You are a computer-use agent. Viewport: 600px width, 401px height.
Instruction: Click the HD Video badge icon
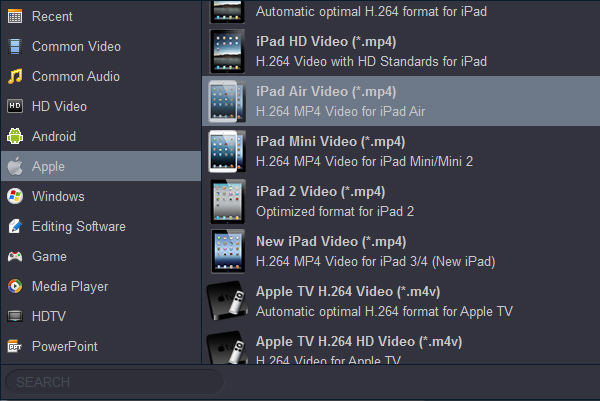coord(15,106)
